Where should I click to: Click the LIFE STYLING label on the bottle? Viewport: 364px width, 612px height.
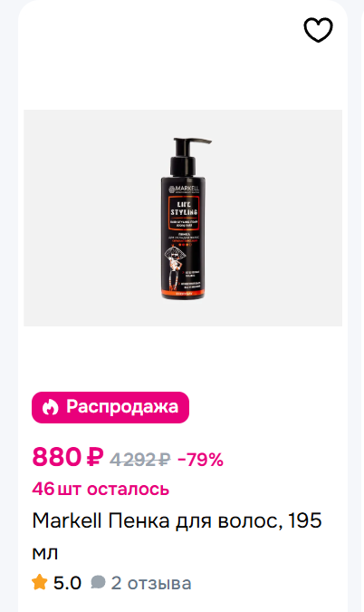click(x=184, y=209)
